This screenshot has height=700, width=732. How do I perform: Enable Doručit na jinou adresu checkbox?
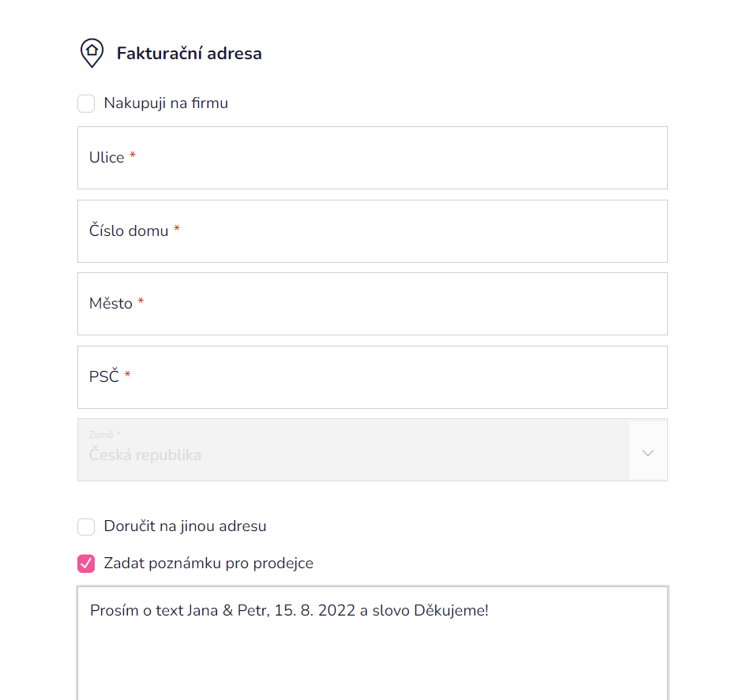pyautogui.click(x=86, y=527)
